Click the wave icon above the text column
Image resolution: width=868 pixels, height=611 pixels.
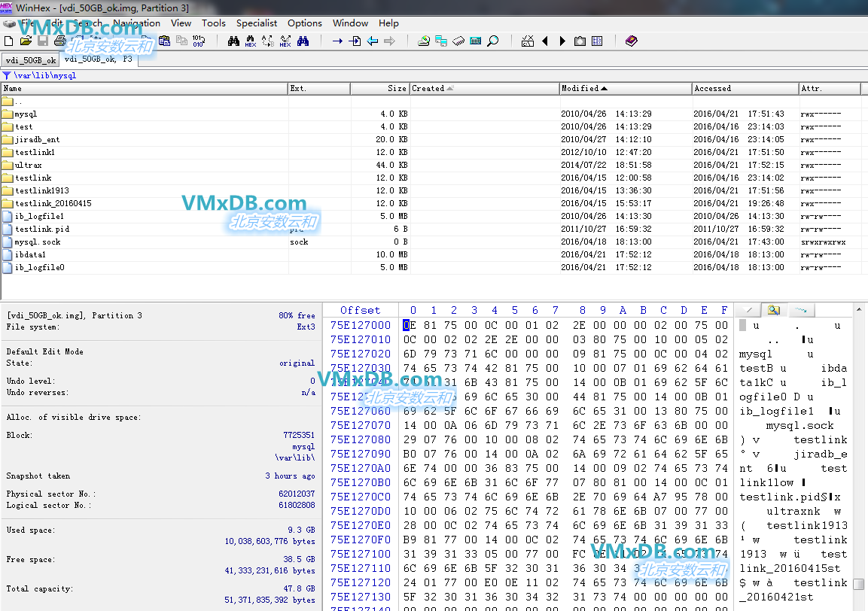click(x=801, y=310)
